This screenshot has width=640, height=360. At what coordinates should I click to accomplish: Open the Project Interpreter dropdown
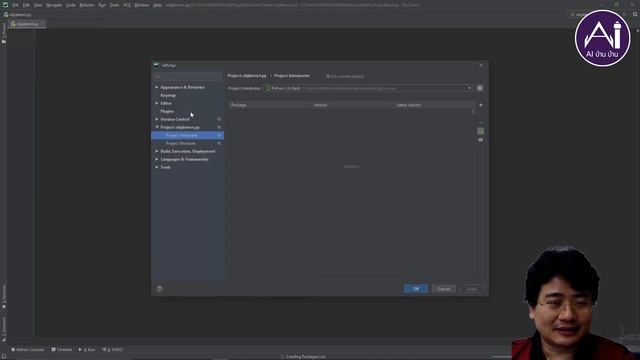pyautogui.click(x=368, y=88)
